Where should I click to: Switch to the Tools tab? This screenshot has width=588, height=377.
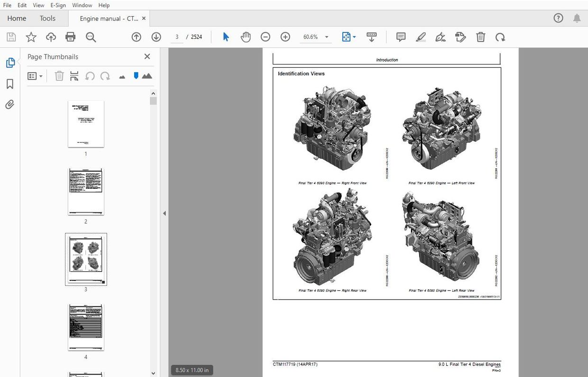pos(47,18)
